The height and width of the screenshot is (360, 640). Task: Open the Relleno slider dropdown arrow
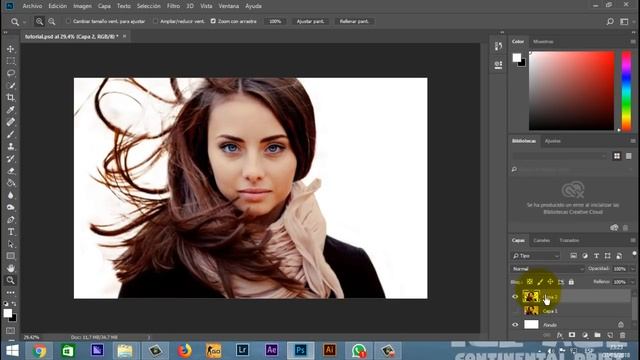[633, 282]
